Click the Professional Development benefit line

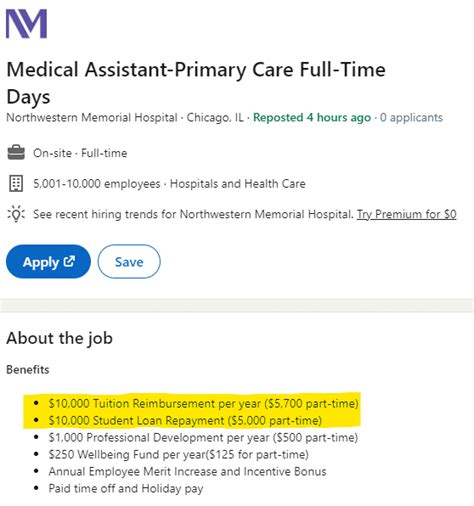coord(203,437)
